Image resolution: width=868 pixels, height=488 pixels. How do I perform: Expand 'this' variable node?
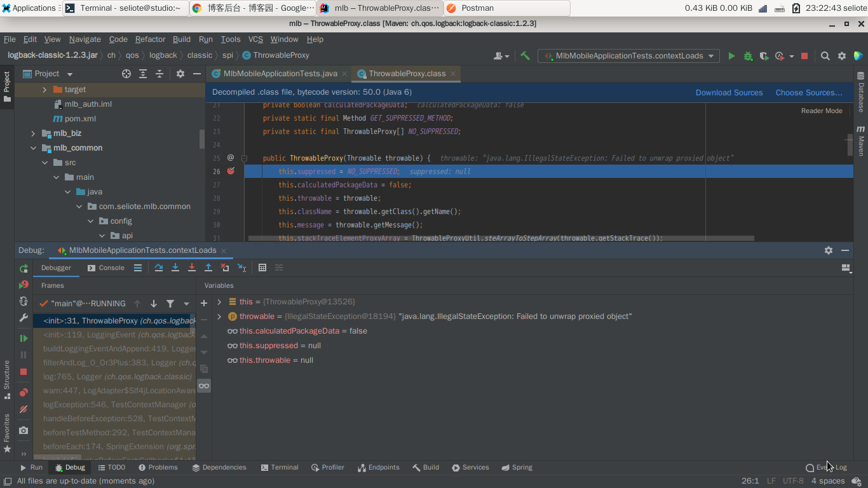(219, 302)
